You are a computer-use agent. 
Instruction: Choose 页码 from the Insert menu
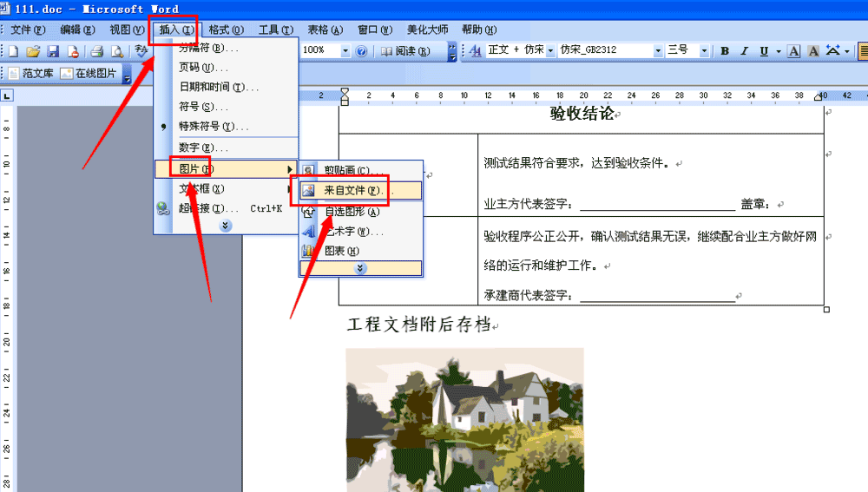(227, 68)
